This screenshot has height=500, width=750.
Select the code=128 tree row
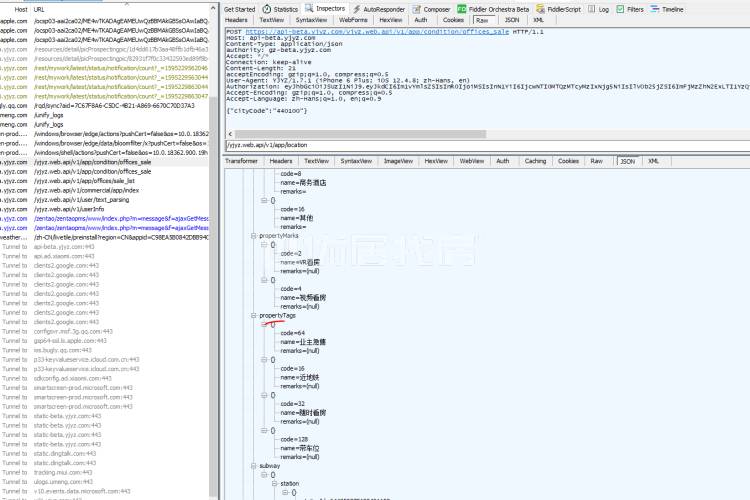coord(294,439)
